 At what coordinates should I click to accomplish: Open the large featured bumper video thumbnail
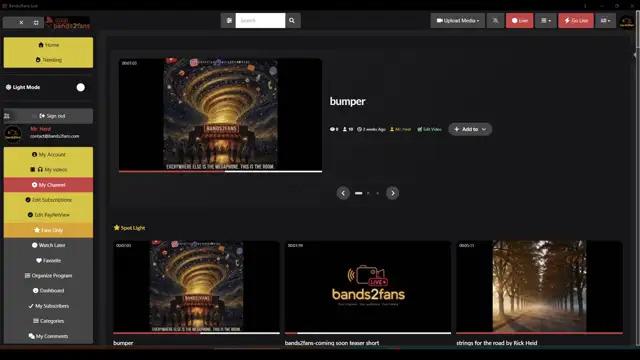[220, 114]
